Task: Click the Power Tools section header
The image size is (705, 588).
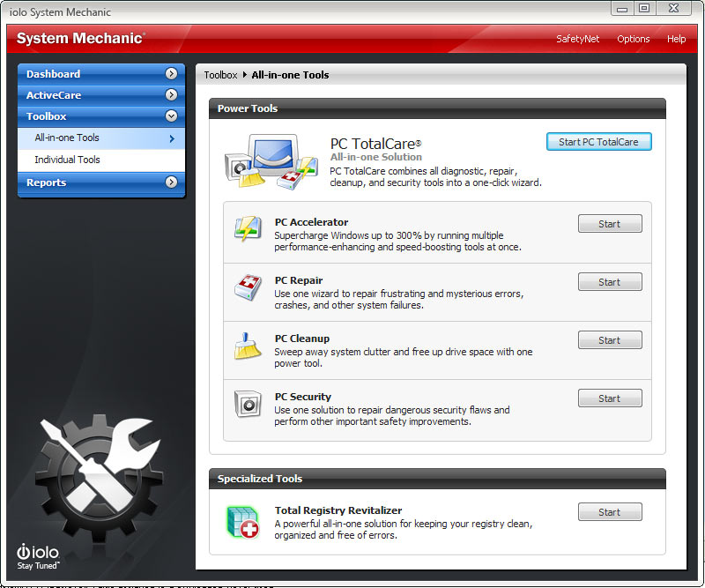Action: (x=437, y=108)
